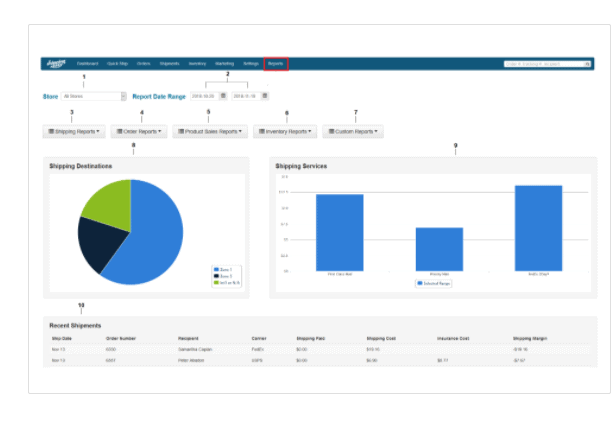
Task: Click the green legend entry in the pie legend
Action: click(x=227, y=283)
